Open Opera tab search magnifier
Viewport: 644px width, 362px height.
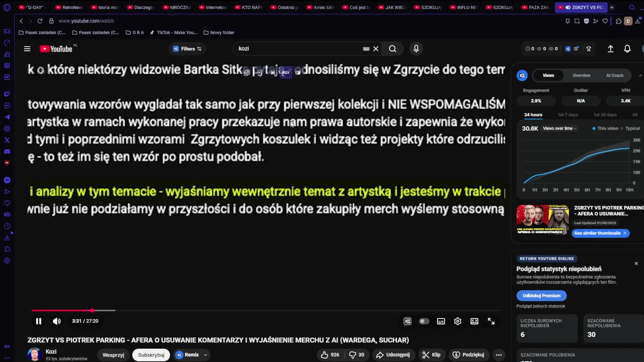[x=632, y=8]
